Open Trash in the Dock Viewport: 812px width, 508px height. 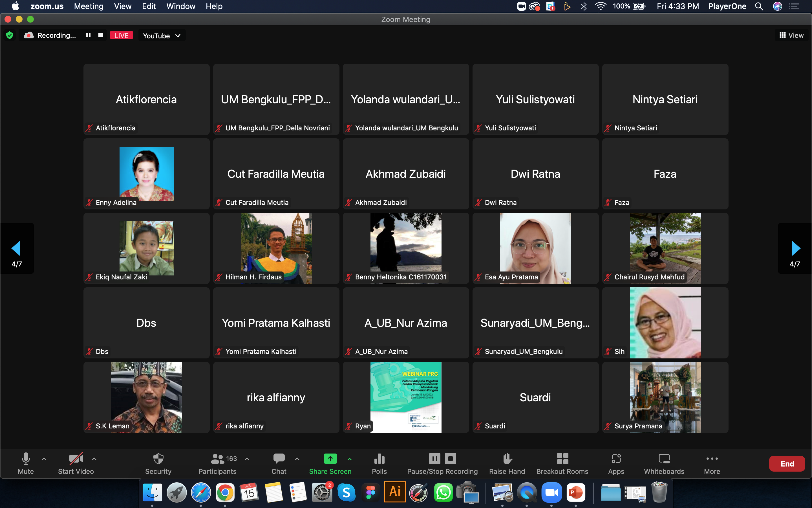tap(659, 492)
